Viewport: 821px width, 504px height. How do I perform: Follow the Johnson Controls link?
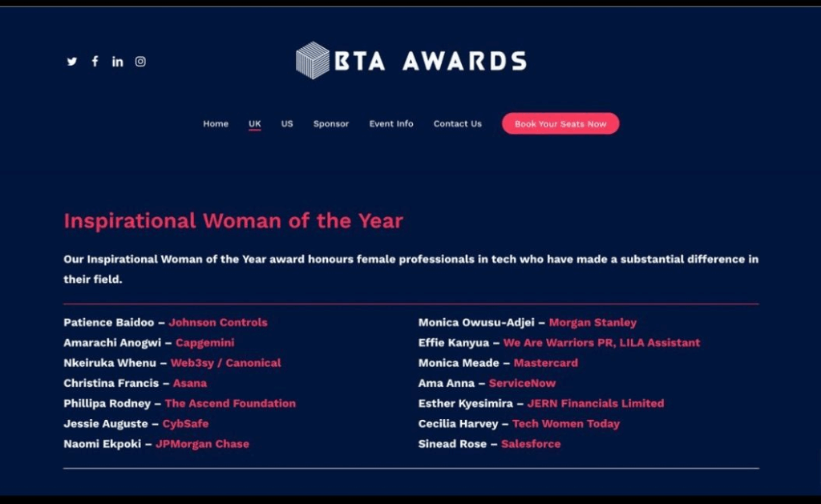218,322
